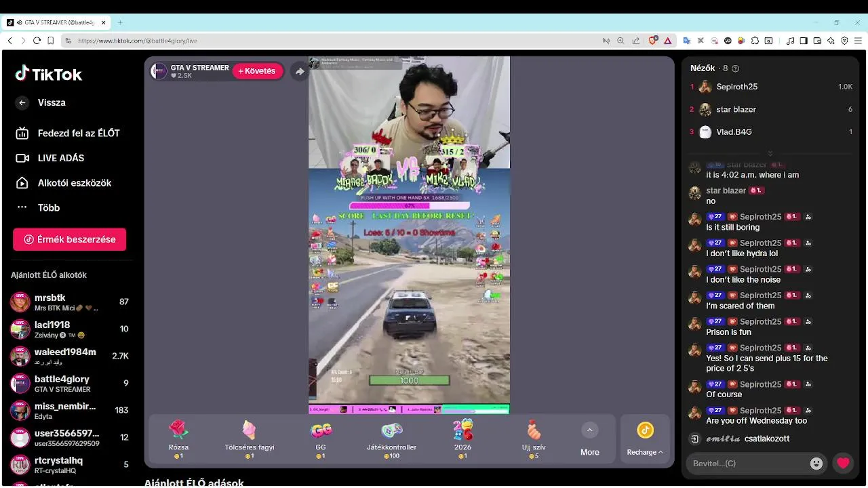The width and height of the screenshot is (868, 488).
Task: Open a new browser tab
Action: point(120,22)
